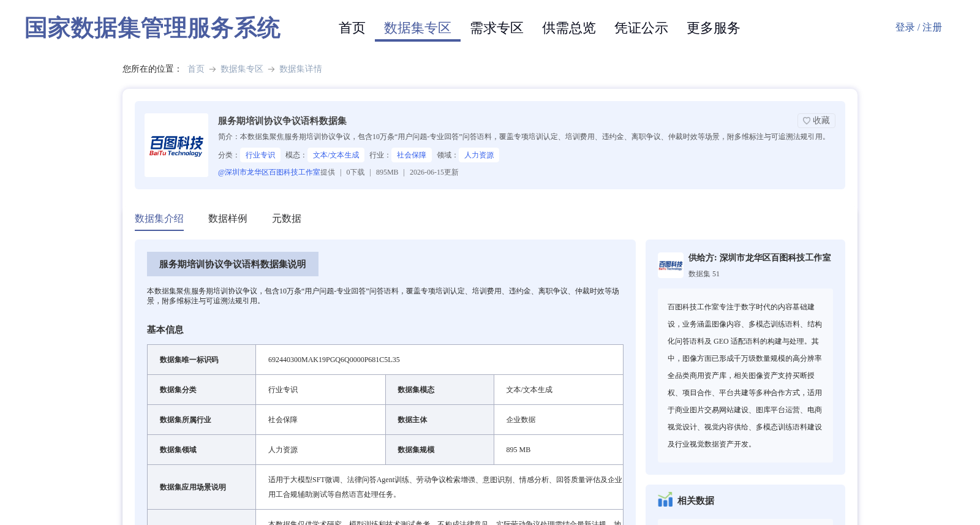Click the heart icon in 收藏 button
Screen dimensions: 980x525
point(807,121)
